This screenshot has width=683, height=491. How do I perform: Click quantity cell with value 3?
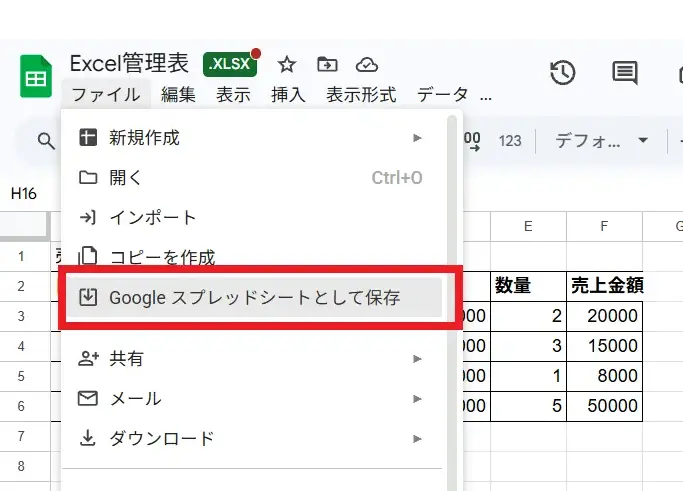pos(528,346)
